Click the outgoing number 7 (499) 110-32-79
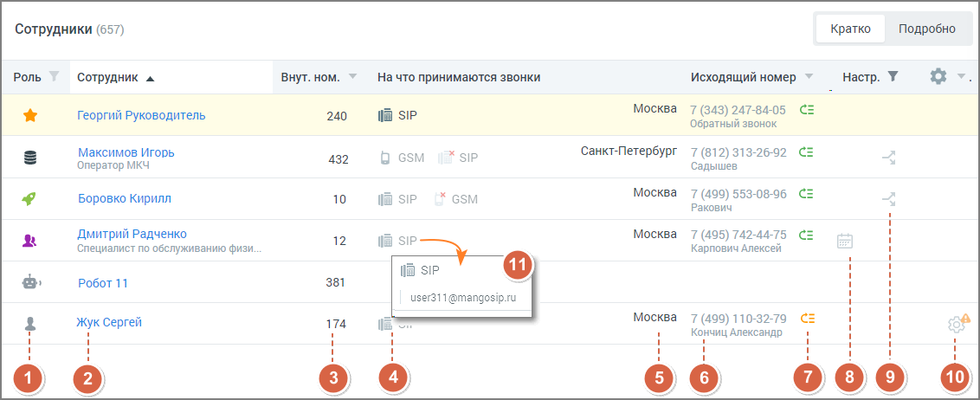 tap(738, 319)
